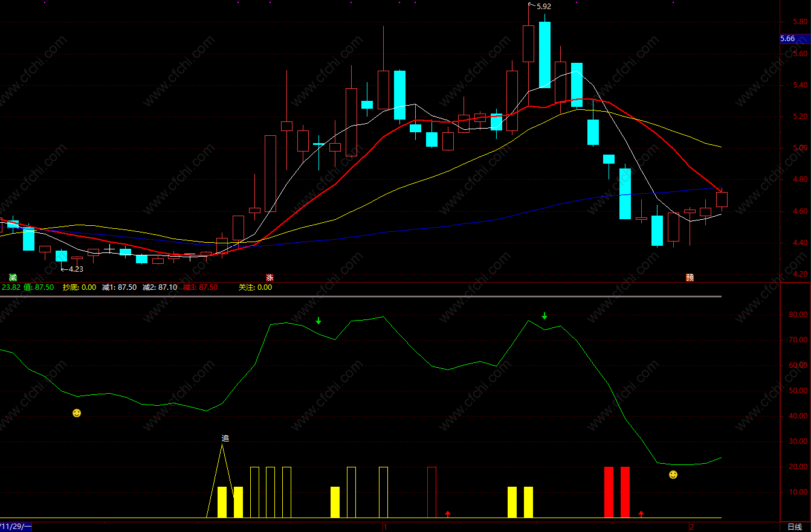This screenshot has width=811, height=532.
Task: Click the green 值: 87.50 indicator value
Action: [39, 287]
